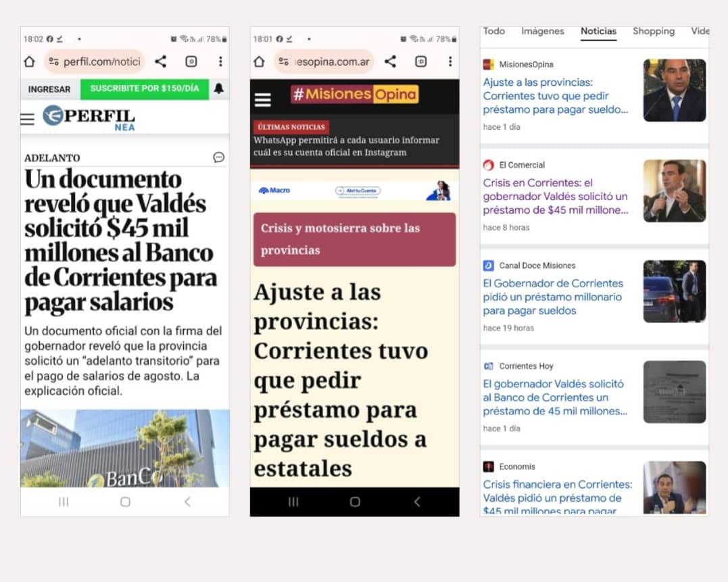This screenshot has height=582, width=728.
Task: Open the Crisis en Corrientes search result by El Comercial
Action: pos(555,196)
